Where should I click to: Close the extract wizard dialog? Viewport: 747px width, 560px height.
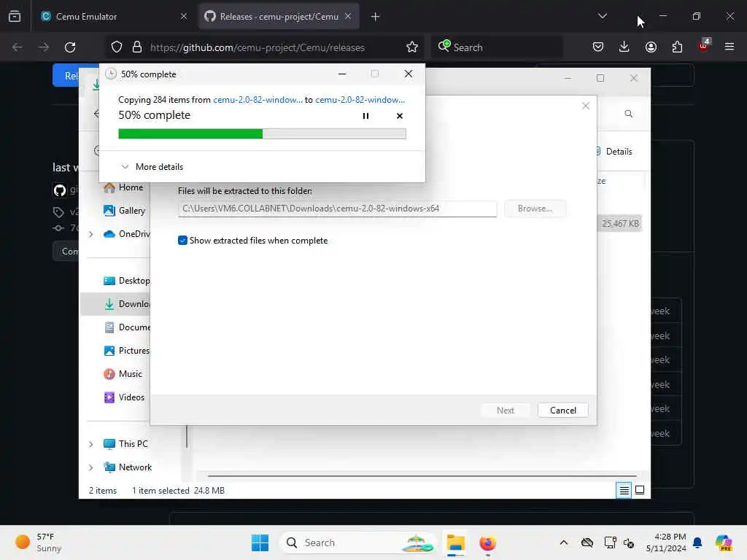pos(586,106)
